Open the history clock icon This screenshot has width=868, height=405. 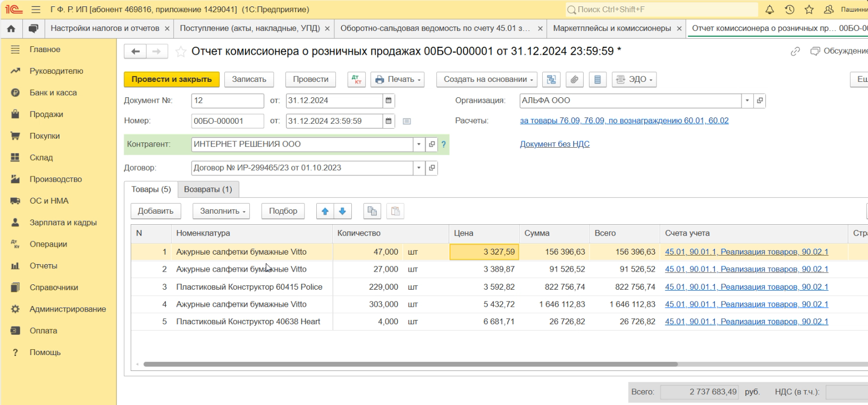[789, 10]
